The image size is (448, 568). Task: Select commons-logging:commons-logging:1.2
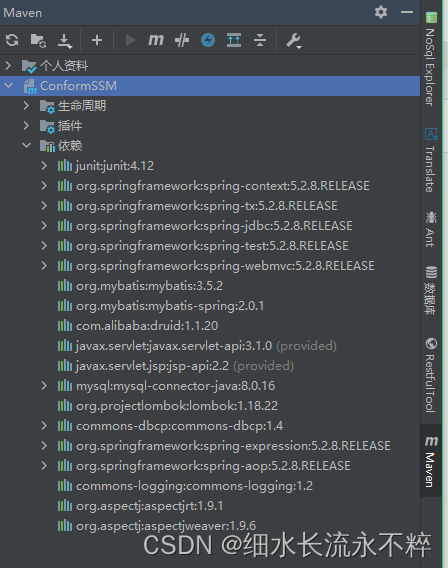194,485
